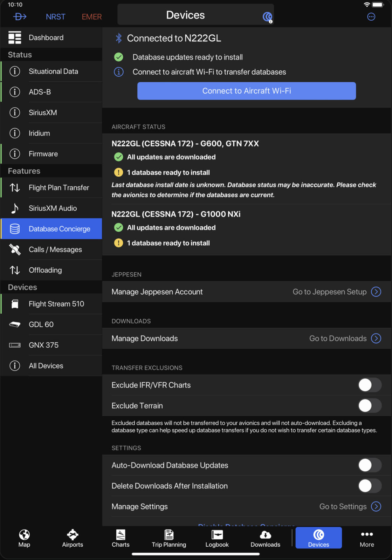Click the Dashboard grid icon
This screenshot has height=560, width=392.
(x=15, y=37)
